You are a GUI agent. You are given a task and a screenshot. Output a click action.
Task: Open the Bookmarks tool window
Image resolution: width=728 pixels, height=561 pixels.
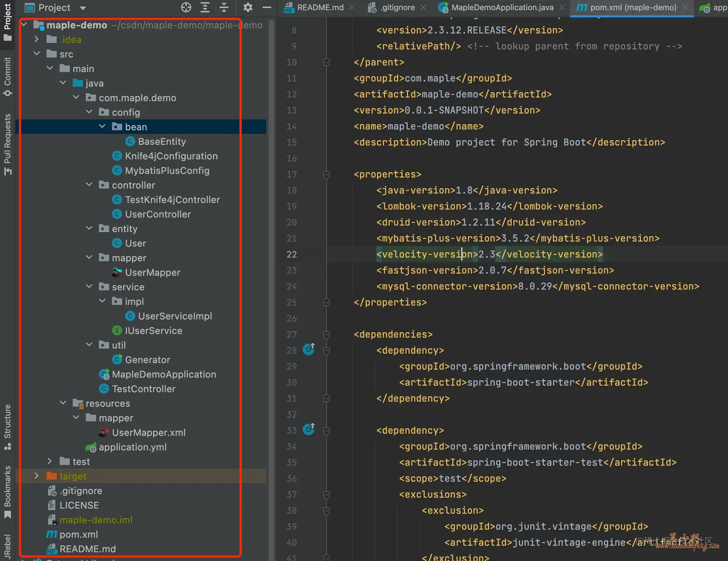[x=7, y=492]
